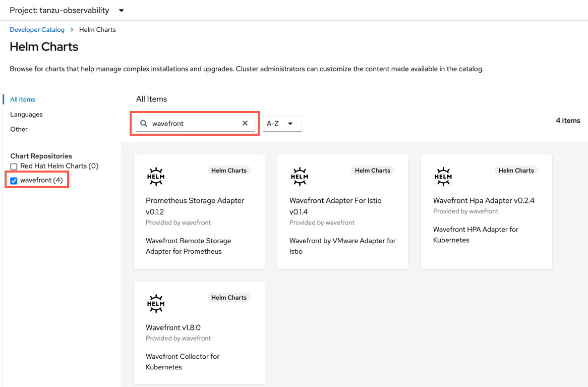588x387 pixels.
Task: Click 'Provided by wavefront' under Prometheus Storage Adapter
Action: click(x=178, y=223)
